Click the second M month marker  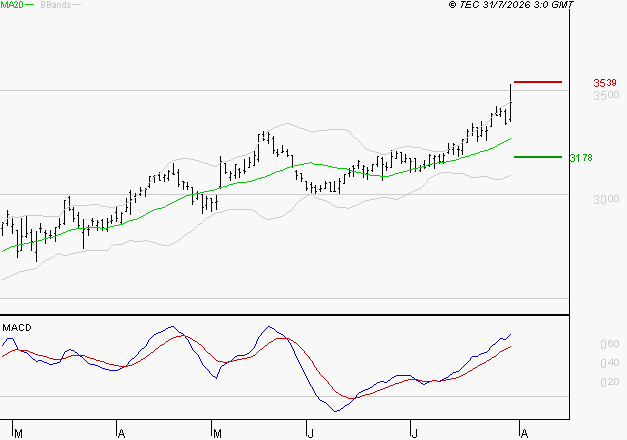coord(217,433)
